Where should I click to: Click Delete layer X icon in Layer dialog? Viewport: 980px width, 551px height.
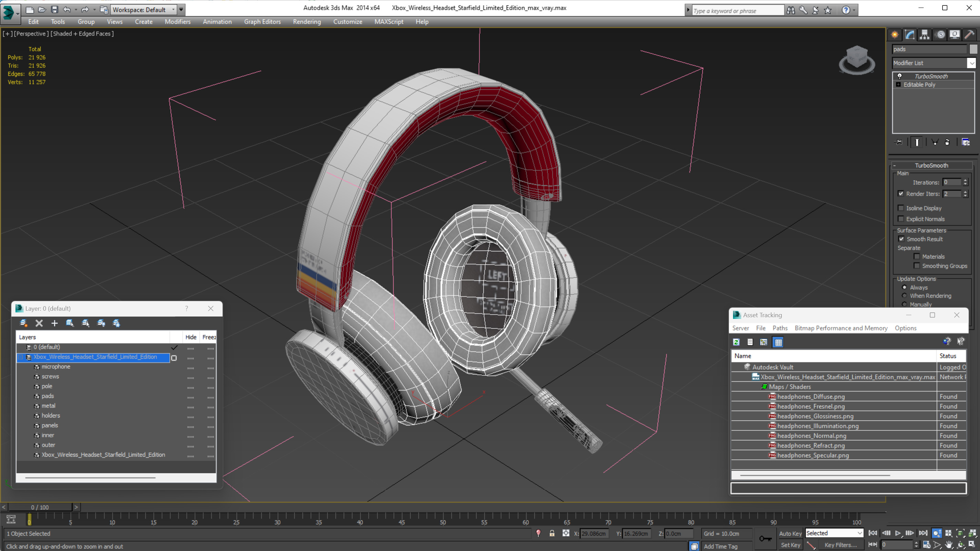click(39, 323)
